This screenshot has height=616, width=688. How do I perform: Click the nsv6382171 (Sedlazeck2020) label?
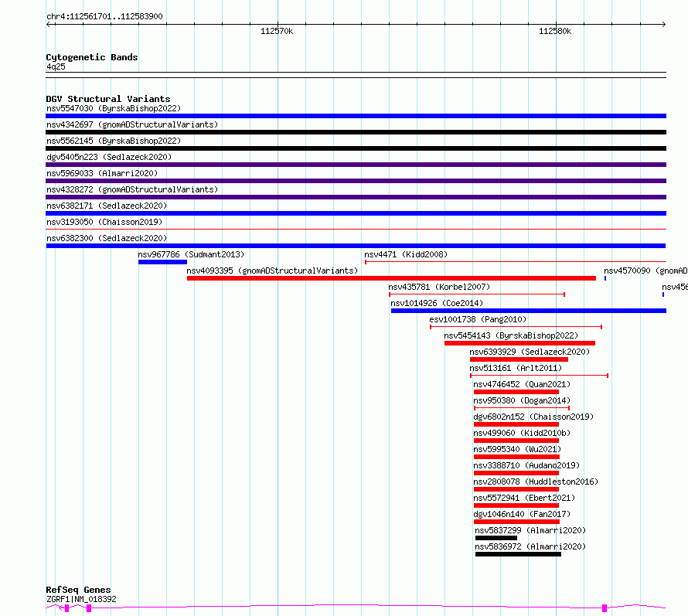(x=107, y=206)
